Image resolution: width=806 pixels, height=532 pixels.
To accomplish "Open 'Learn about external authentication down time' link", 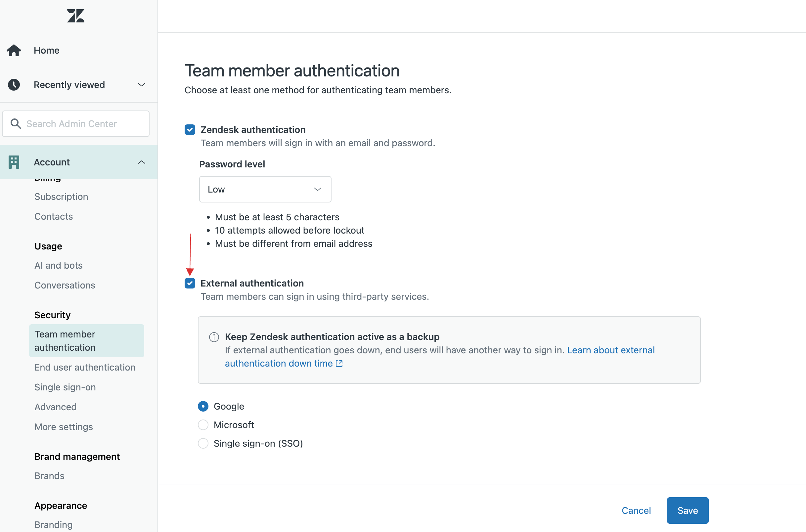I will [440, 357].
